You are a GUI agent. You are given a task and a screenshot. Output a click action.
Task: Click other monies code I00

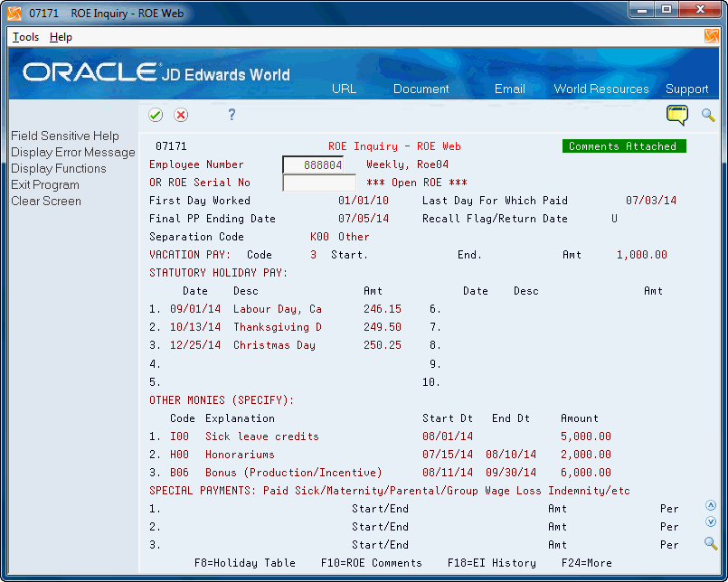179,436
